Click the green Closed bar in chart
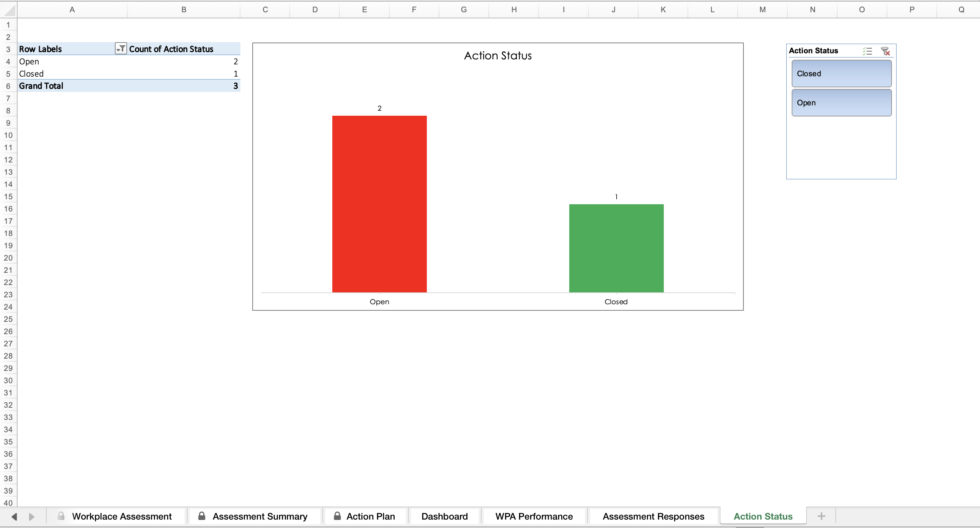Screen dimensions: 980x528 (x=616, y=248)
